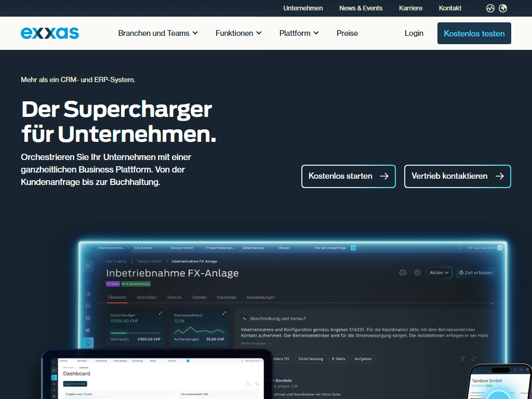Image resolution: width=532 pixels, height=399 pixels.
Task: Click Tandum GmbH breadcrumb
Action: [x=149, y=261]
